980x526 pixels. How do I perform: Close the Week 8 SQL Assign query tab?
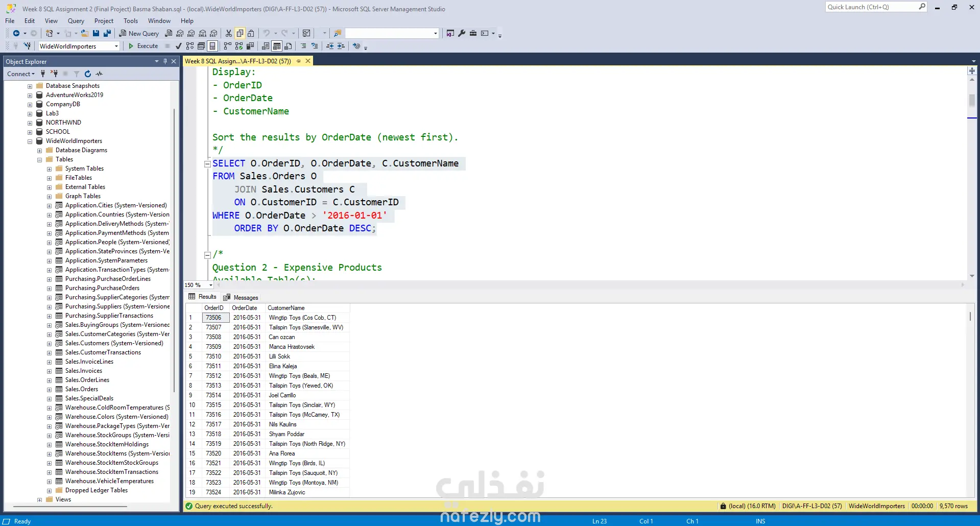click(308, 61)
